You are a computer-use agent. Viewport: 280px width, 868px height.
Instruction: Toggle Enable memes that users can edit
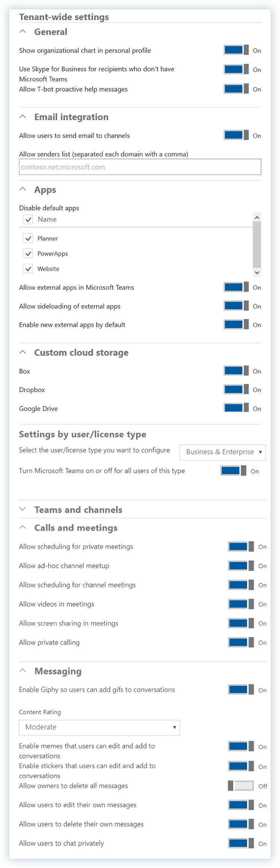(241, 747)
